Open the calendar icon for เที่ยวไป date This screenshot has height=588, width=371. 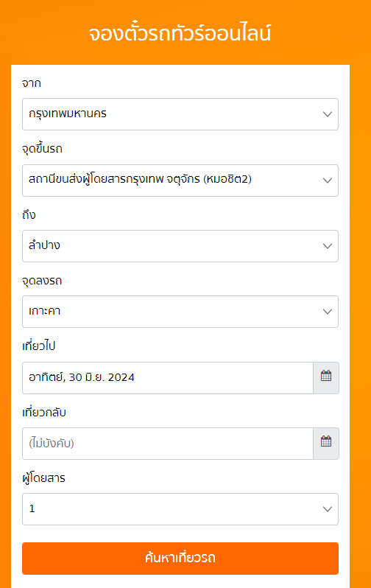pos(326,377)
